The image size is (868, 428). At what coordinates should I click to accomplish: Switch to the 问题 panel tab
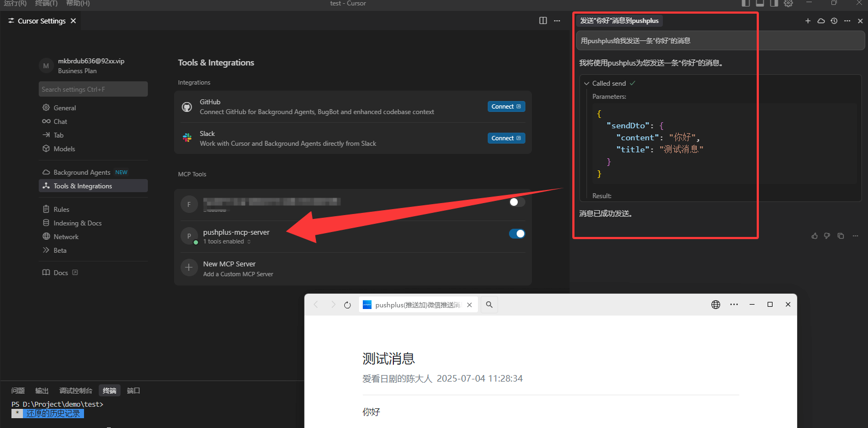click(x=18, y=390)
